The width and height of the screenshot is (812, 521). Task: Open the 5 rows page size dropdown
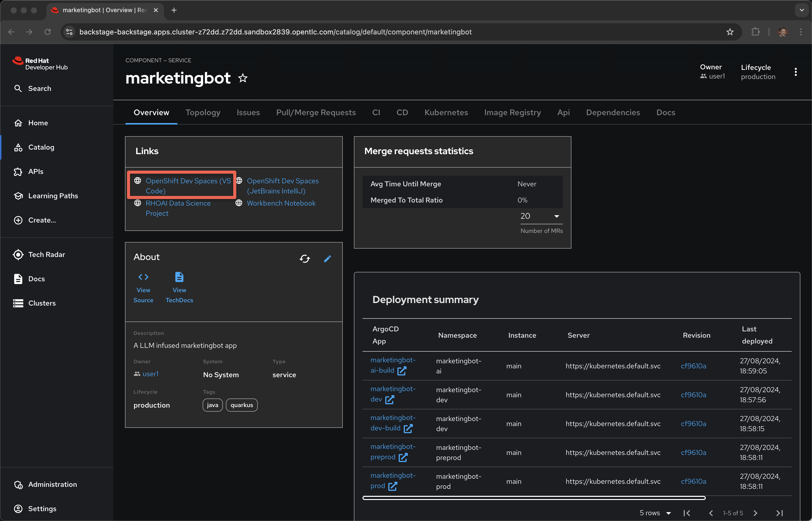[655, 513]
